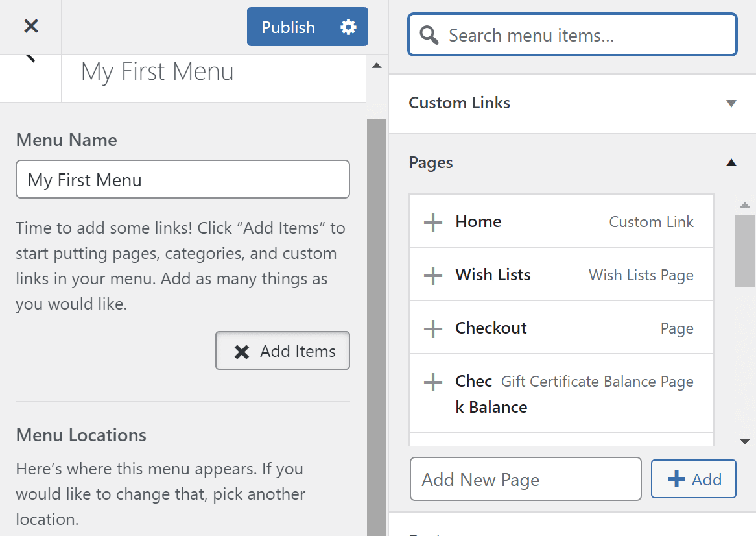Viewport: 756px width, 536px height.
Task: Click inside the Add New Page field
Action: 525,479
